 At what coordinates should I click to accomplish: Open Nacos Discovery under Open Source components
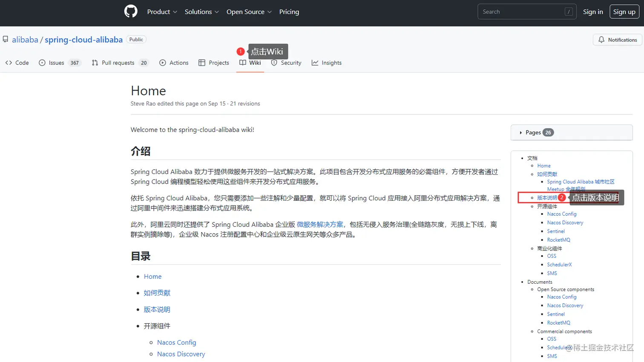(565, 305)
